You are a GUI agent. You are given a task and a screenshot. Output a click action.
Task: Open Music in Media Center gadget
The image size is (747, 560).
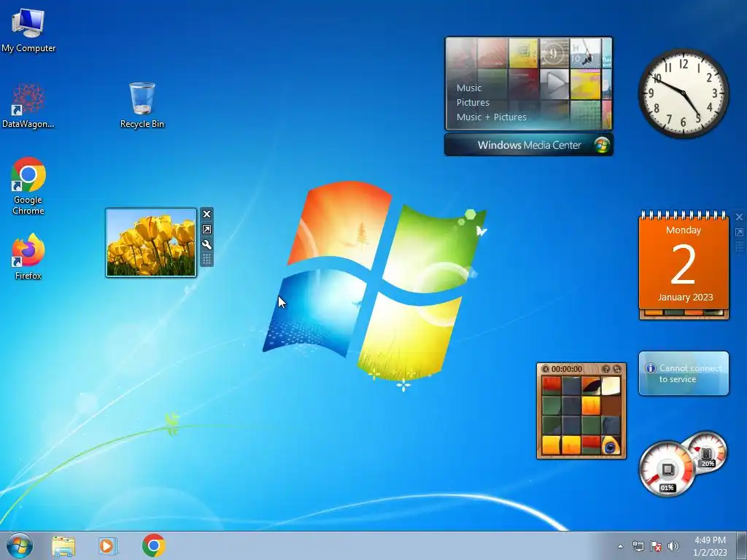469,87
